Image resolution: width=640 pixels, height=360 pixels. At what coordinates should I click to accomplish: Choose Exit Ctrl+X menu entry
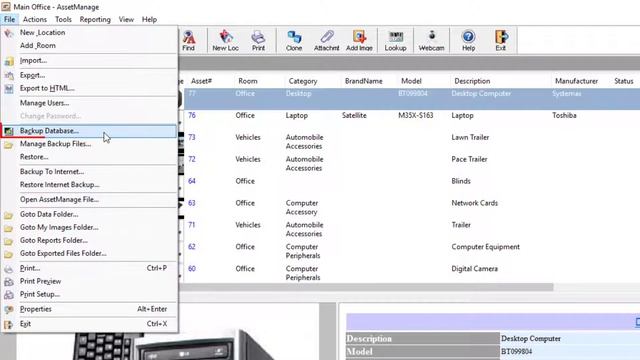[89, 324]
